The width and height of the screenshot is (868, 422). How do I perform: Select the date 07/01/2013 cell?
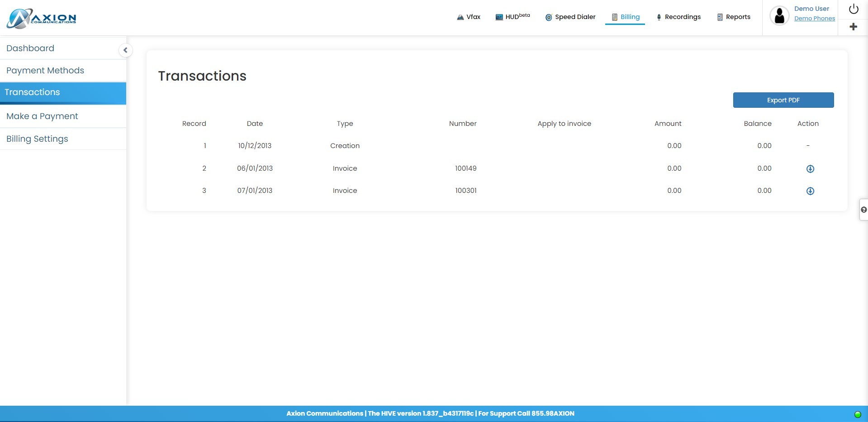tap(255, 191)
